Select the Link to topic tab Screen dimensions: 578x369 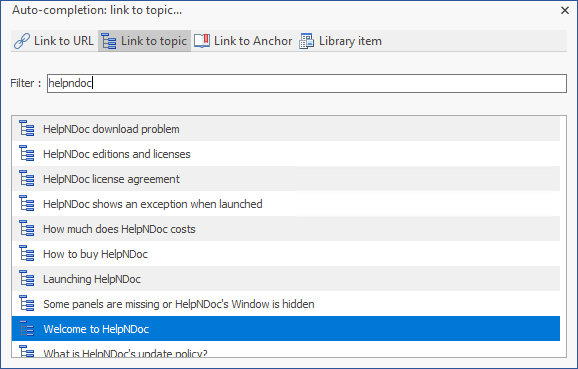click(x=144, y=41)
